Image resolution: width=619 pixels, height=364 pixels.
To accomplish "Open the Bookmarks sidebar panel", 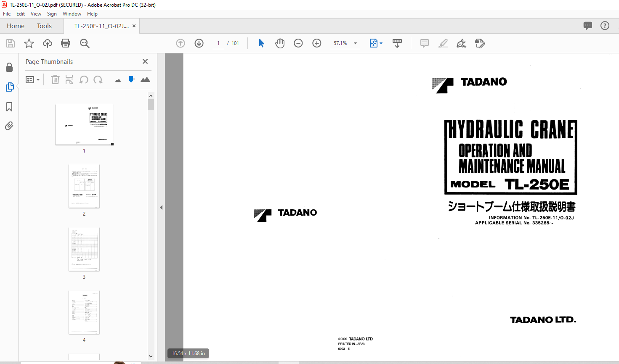I will pyautogui.click(x=9, y=107).
